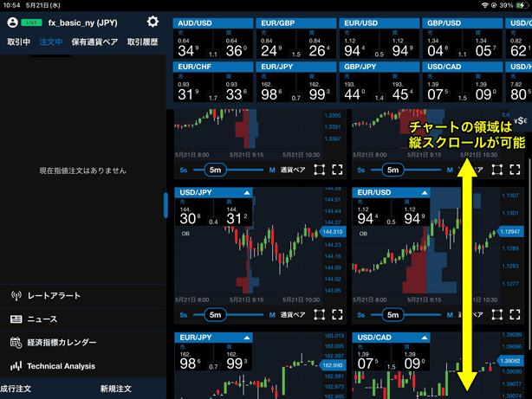The height and width of the screenshot is (399, 532).
Task: Select EUR/JPY tile header in rate bar
Action: coord(296,67)
